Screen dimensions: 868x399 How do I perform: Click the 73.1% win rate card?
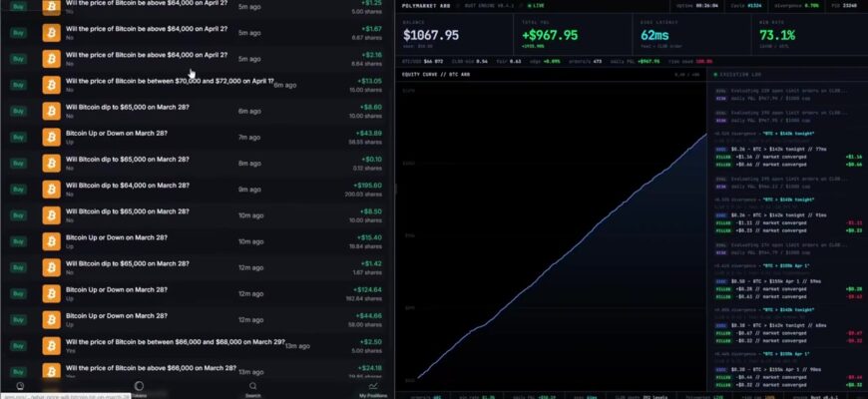tap(809, 34)
